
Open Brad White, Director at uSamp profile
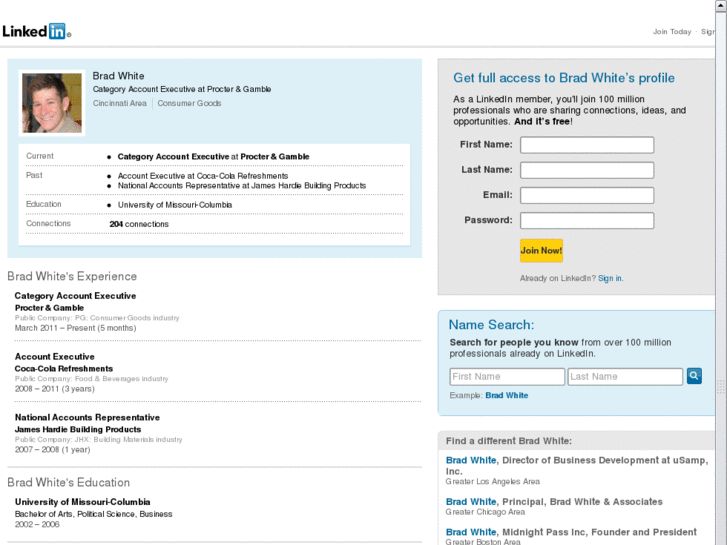pyautogui.click(x=471, y=460)
